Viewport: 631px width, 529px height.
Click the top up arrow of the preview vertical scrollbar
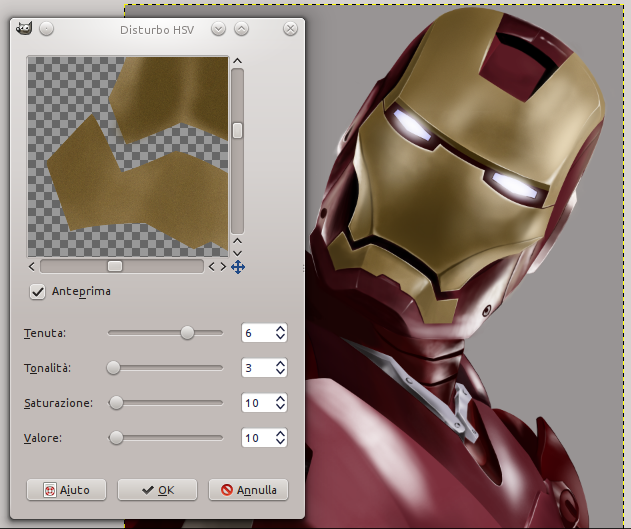[x=237, y=61]
